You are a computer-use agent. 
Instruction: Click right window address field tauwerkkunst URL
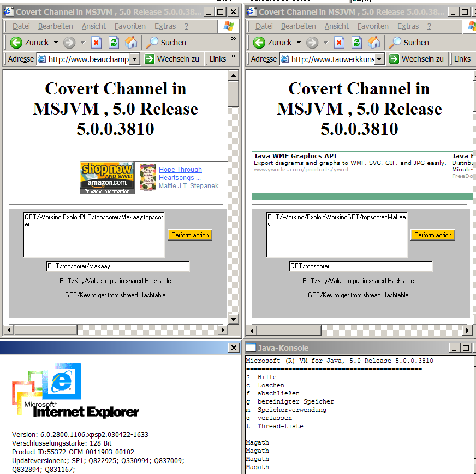coord(332,59)
